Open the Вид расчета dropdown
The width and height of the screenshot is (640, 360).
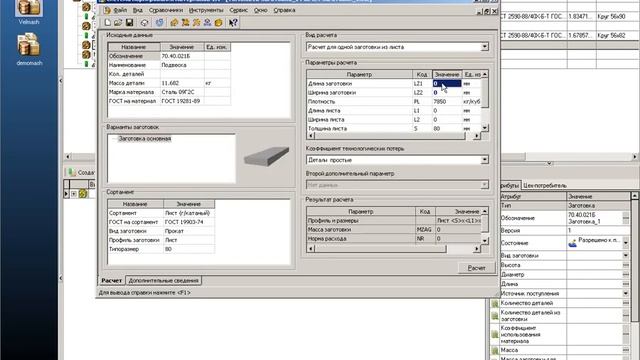click(x=484, y=47)
